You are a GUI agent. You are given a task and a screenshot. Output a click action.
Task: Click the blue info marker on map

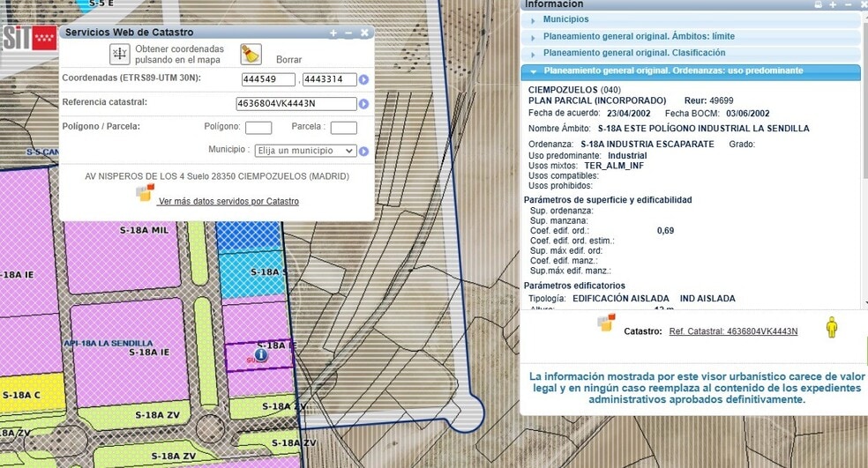click(261, 354)
